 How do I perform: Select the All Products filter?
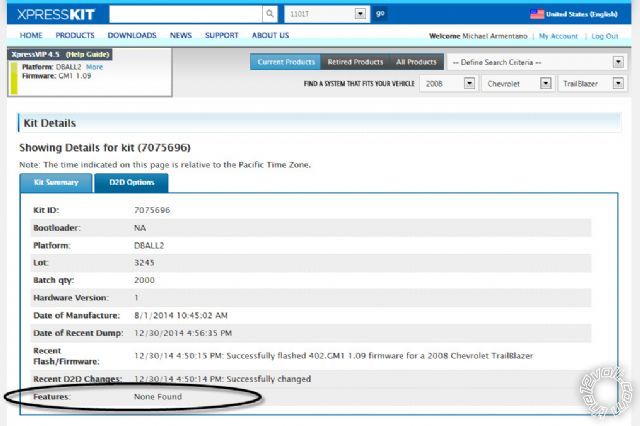[x=416, y=62]
